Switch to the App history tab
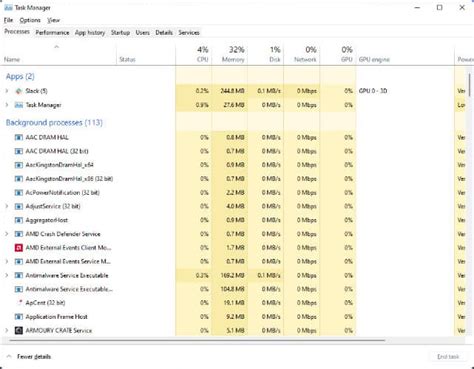474x369 pixels. [90, 33]
